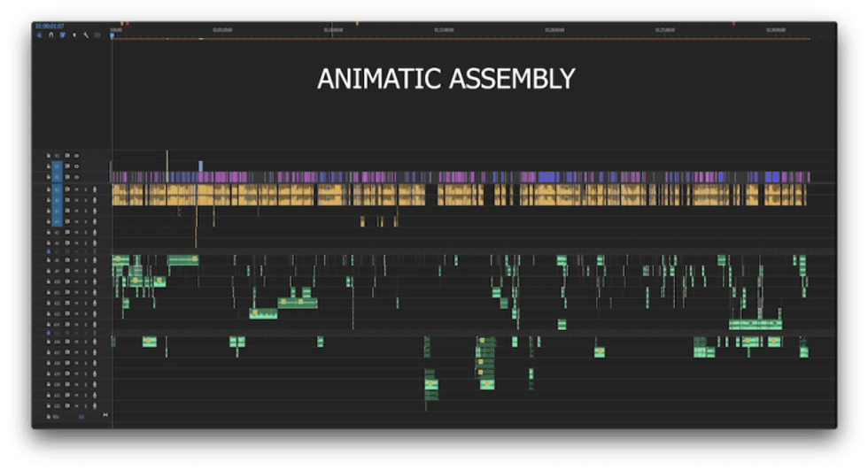Lock audio track A17

pos(48,352)
